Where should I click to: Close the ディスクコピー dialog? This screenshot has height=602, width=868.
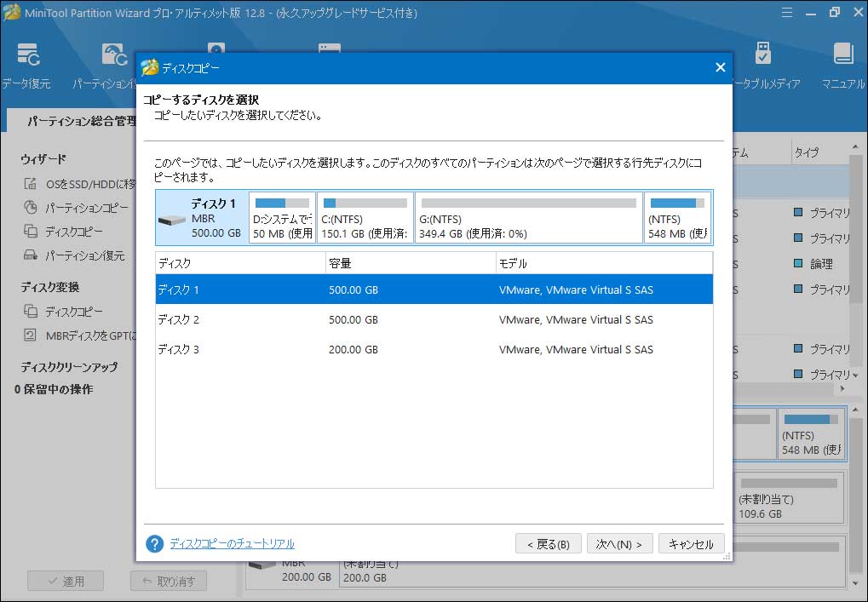click(720, 67)
